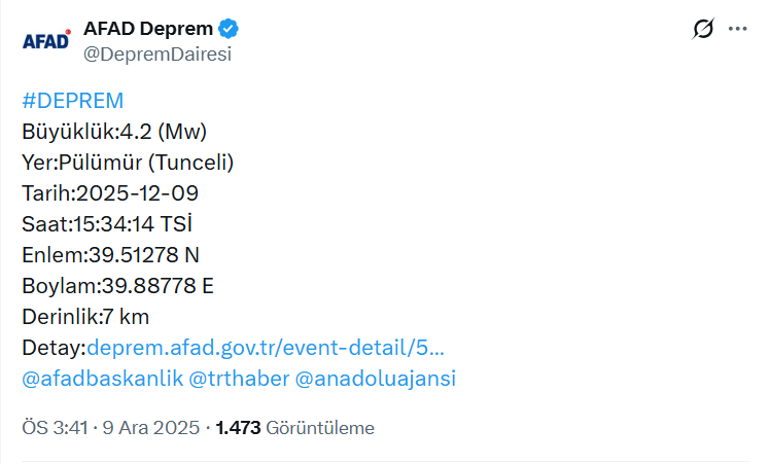Click the Büyüklük:4.2 (Mw) text line
This screenshot has height=464, width=770.
click(x=114, y=131)
